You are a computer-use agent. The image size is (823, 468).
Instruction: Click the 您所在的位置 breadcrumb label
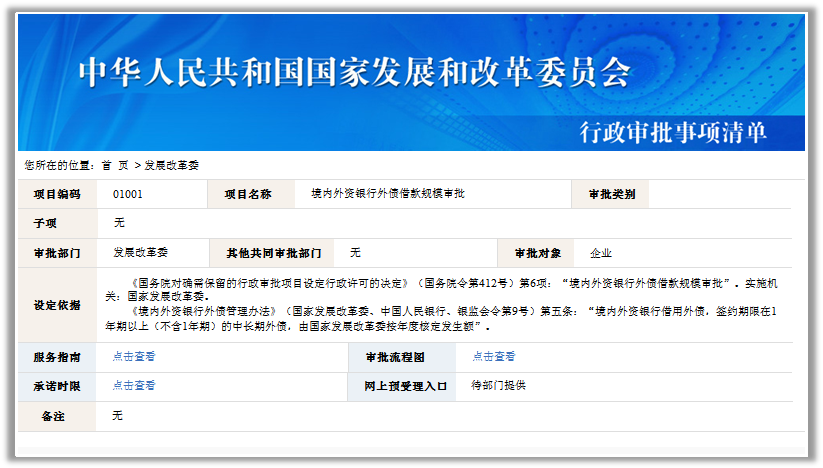pyautogui.click(x=59, y=166)
